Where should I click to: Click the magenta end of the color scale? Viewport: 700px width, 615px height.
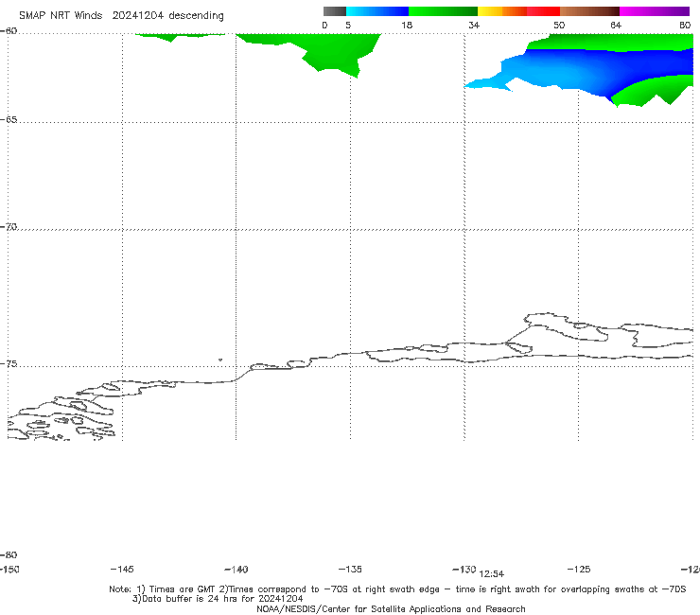point(655,11)
